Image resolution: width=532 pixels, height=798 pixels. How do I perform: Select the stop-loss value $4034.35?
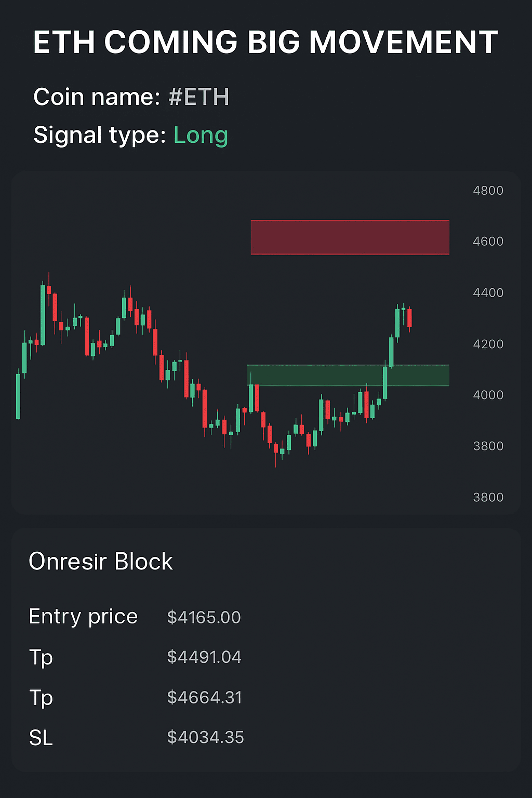[205, 737]
